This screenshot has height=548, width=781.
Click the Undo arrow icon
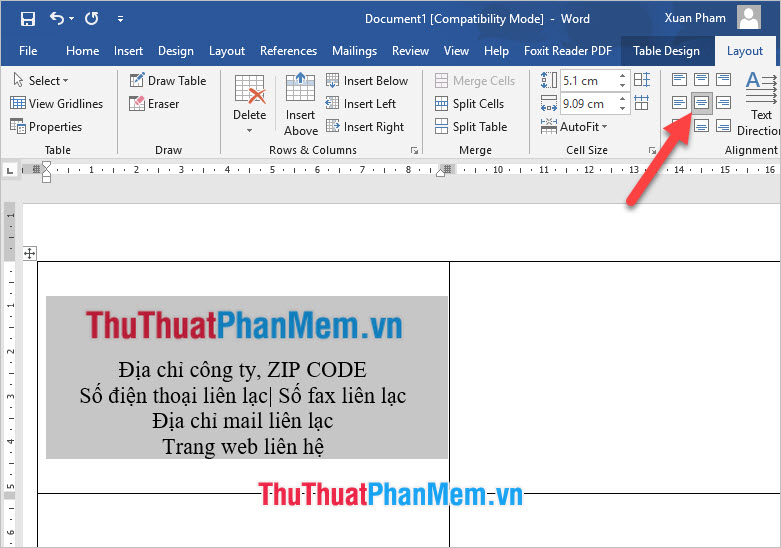(x=57, y=18)
